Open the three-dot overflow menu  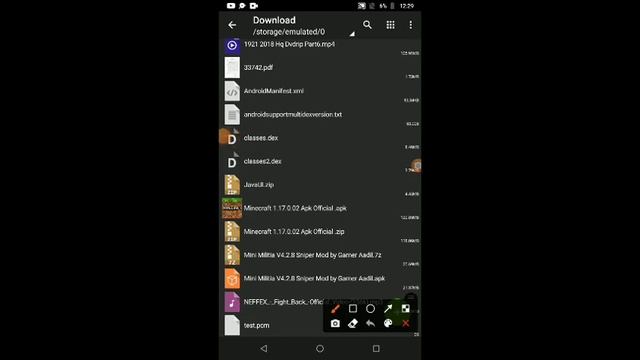[x=411, y=25]
